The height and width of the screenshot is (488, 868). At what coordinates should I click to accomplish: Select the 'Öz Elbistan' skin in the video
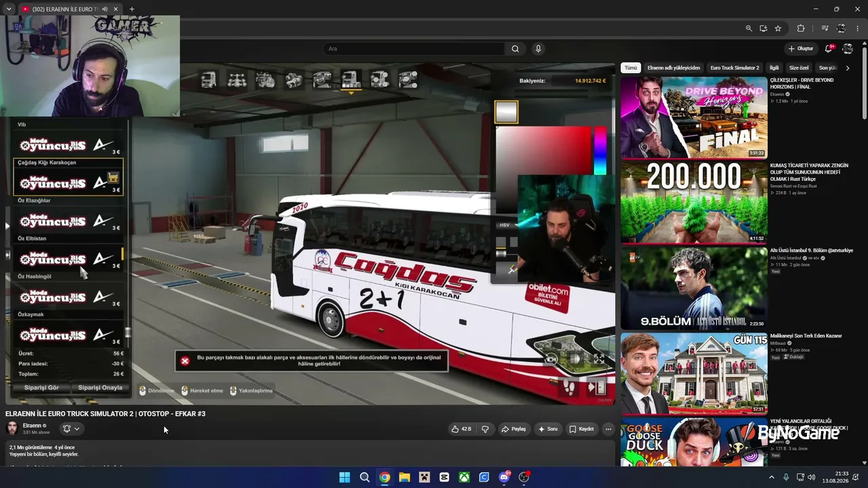(68, 253)
